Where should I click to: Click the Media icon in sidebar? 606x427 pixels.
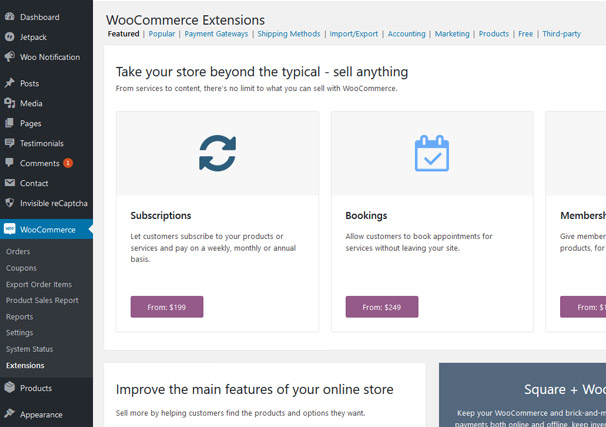point(10,103)
